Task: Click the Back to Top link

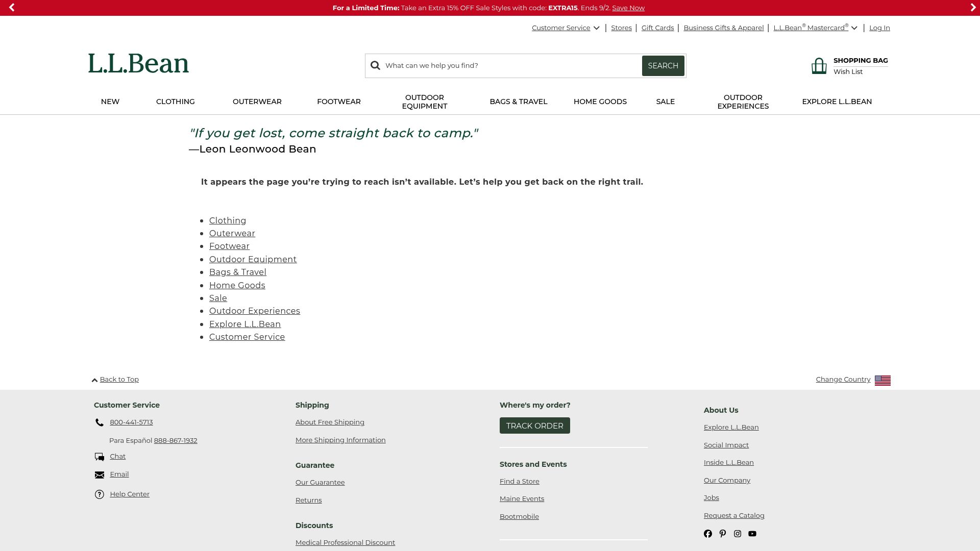Action: point(119,380)
